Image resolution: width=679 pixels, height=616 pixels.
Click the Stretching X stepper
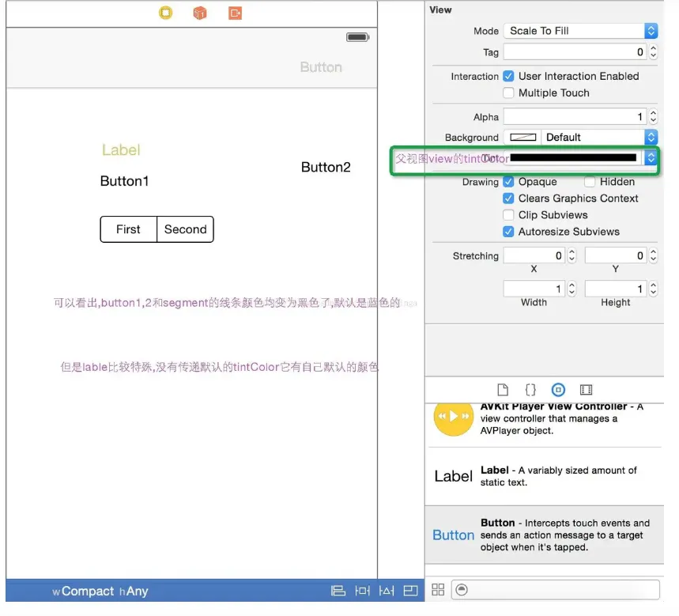tap(571, 255)
